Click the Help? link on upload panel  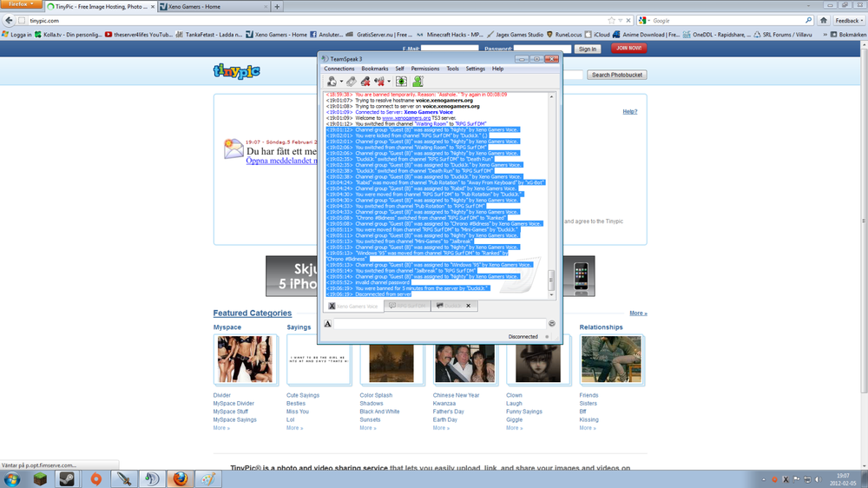pyautogui.click(x=630, y=111)
